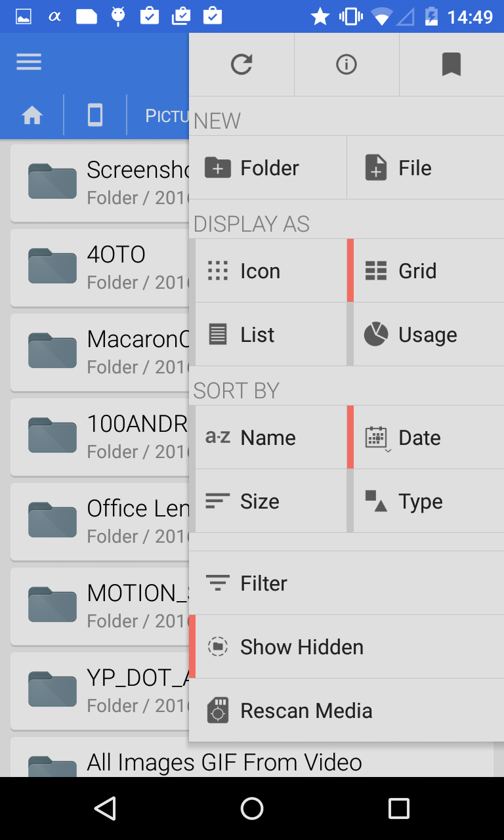The height and width of the screenshot is (840, 504).
Task: Tap the device storage tab in breadcrumb
Action: pyautogui.click(x=94, y=114)
